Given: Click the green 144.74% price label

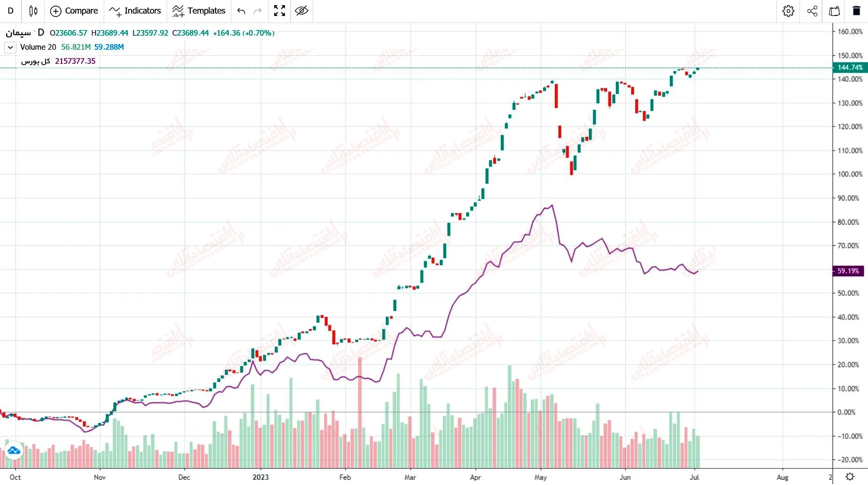Looking at the screenshot, I should [x=850, y=68].
